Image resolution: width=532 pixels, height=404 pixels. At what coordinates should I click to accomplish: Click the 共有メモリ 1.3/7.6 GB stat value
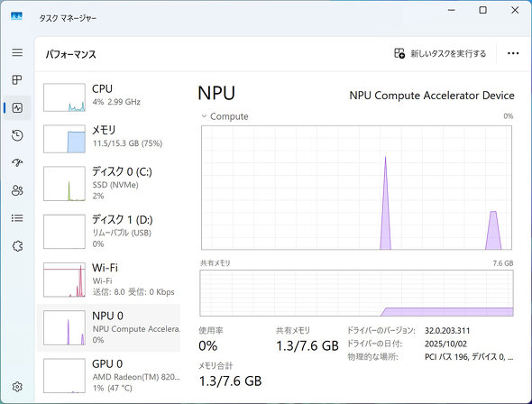click(x=307, y=346)
